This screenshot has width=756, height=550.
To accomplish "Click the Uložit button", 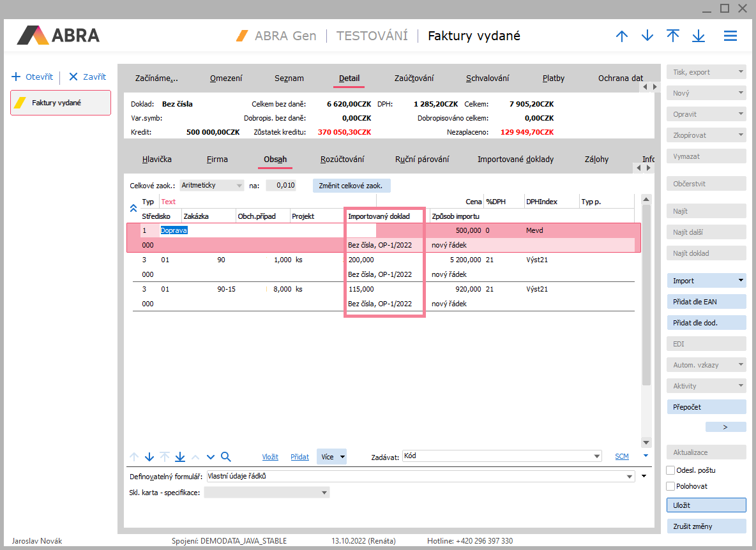I will pyautogui.click(x=706, y=505).
